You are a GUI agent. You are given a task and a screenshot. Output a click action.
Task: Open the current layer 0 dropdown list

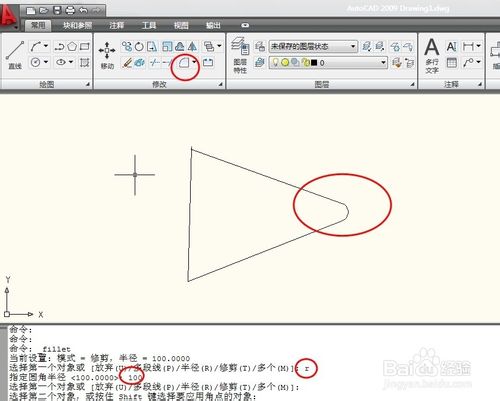coord(383,62)
